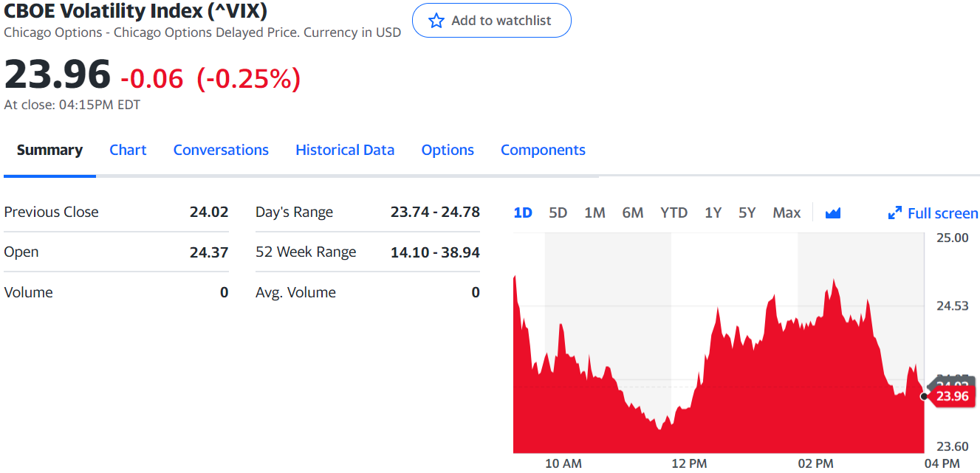
Task: Click the Volume row label
Action: coord(28,292)
